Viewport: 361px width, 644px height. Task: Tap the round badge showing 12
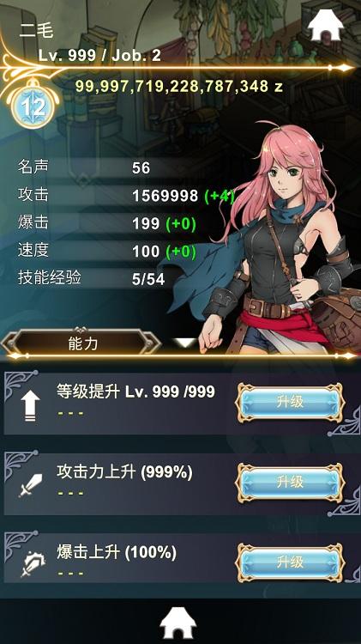click(x=33, y=108)
